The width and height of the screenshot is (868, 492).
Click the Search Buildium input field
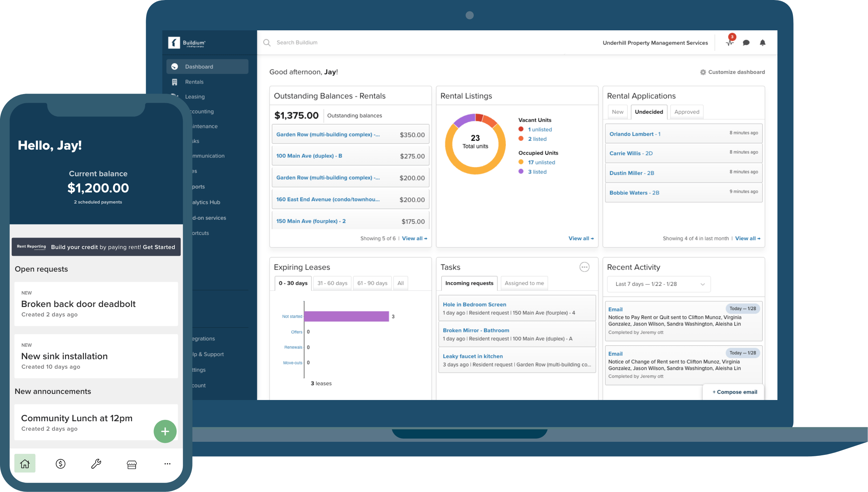tap(297, 42)
